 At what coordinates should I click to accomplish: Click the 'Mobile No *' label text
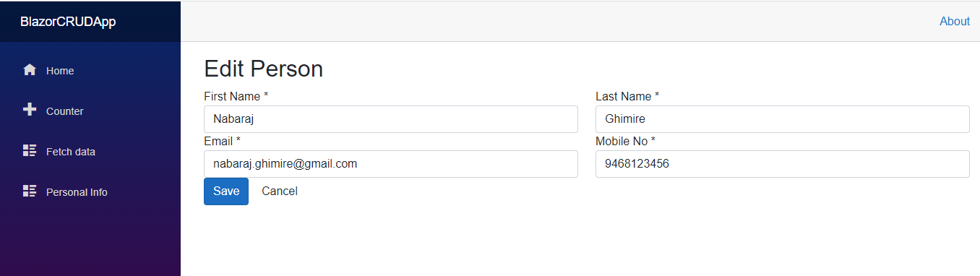coord(625,141)
